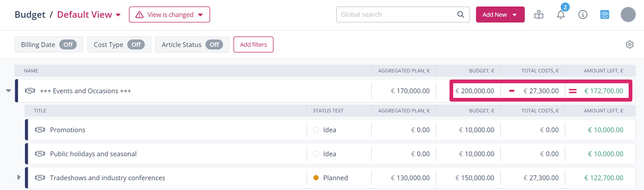Click the user avatar circle
The height and width of the screenshot is (190, 644).
click(628, 15)
